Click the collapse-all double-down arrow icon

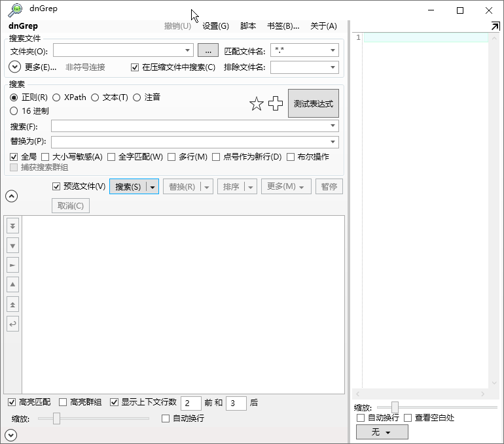pos(12,226)
